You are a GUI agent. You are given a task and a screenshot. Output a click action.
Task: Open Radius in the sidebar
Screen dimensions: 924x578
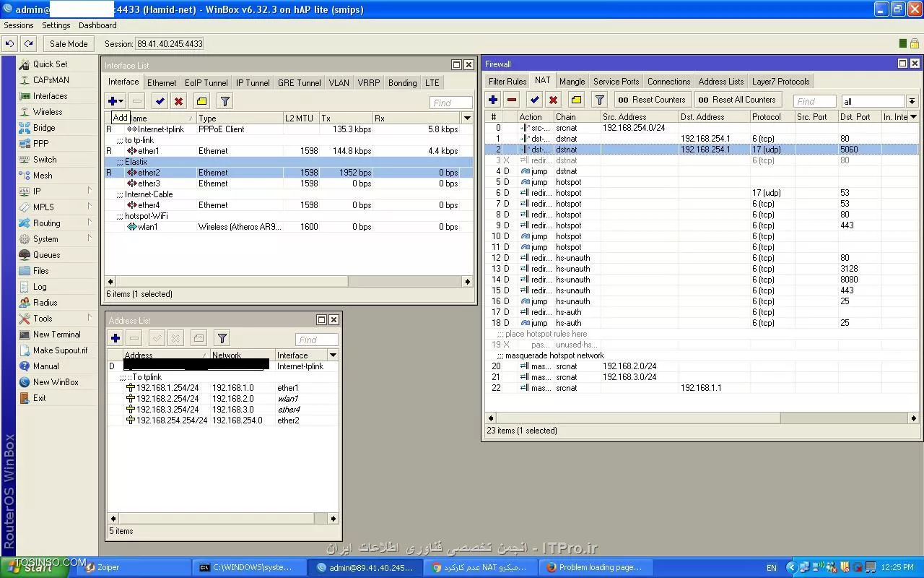click(x=57, y=303)
